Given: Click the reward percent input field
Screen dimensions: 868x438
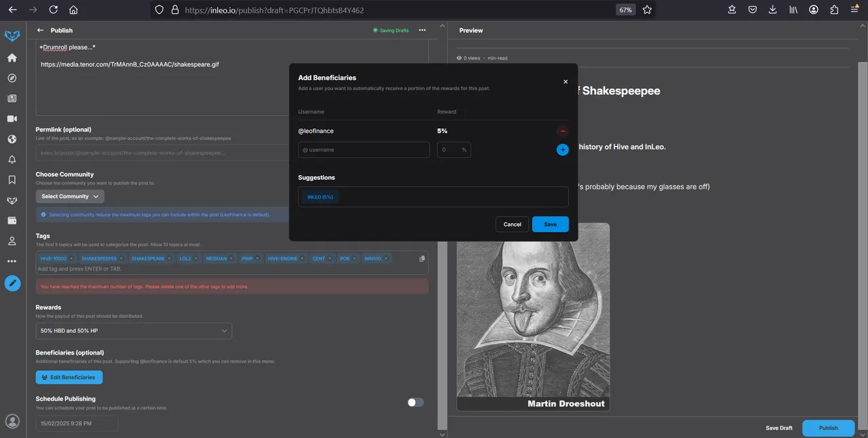Looking at the screenshot, I should tap(454, 150).
